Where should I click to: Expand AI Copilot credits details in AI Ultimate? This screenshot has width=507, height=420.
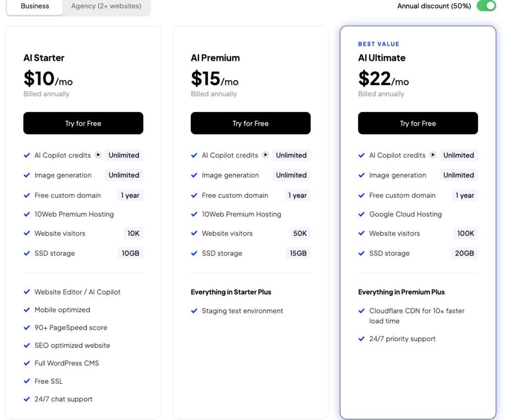(433, 155)
